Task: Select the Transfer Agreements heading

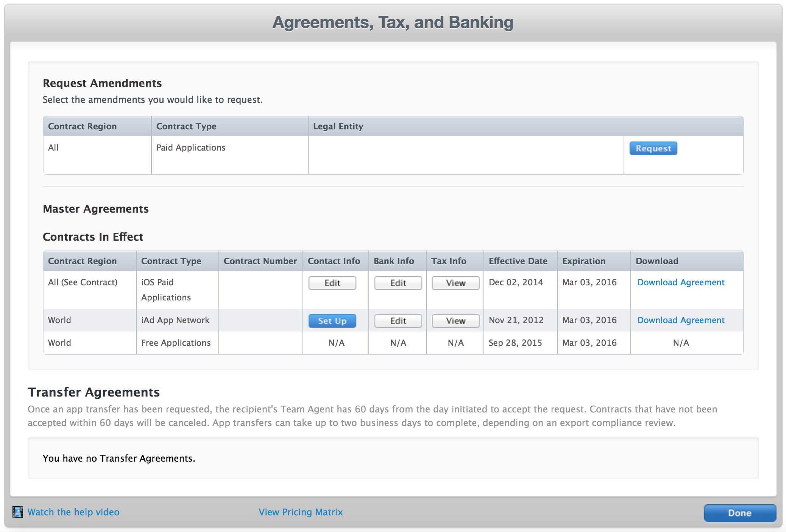Action: click(x=94, y=392)
